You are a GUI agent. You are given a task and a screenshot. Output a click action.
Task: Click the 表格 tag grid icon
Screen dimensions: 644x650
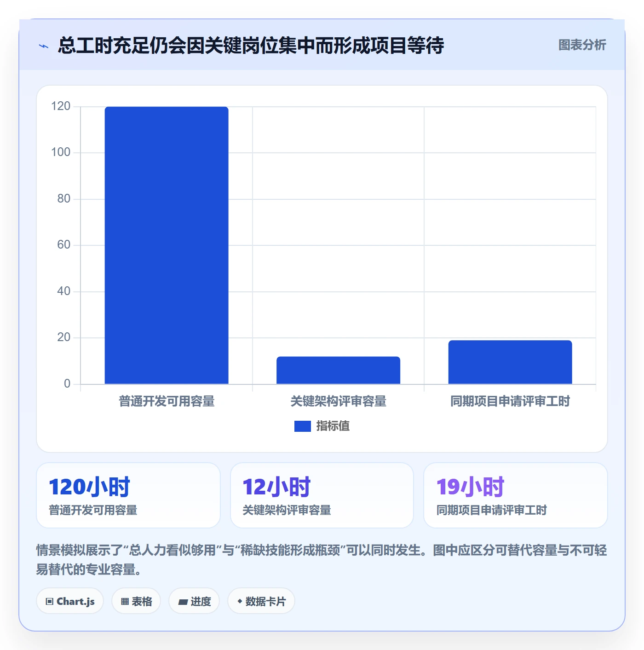[x=125, y=602]
